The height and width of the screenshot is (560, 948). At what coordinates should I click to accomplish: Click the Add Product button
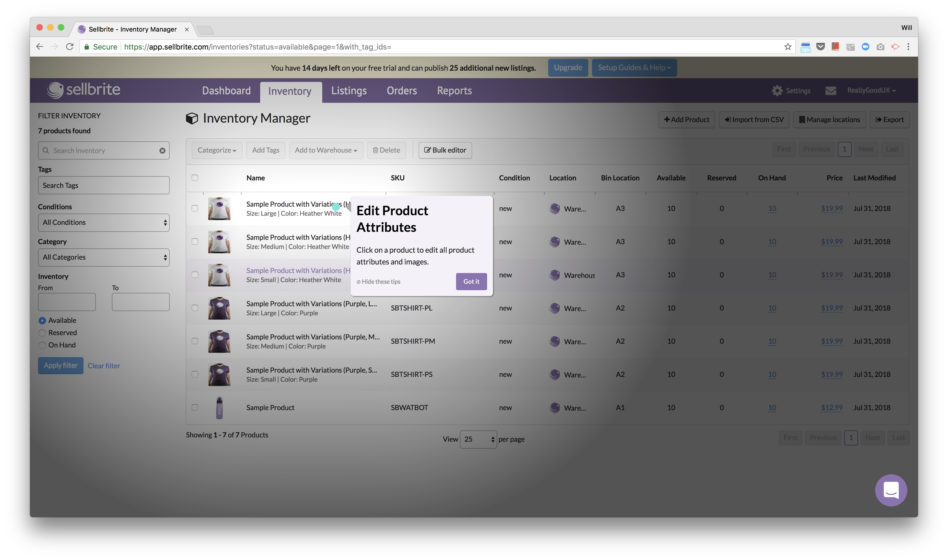pyautogui.click(x=687, y=120)
